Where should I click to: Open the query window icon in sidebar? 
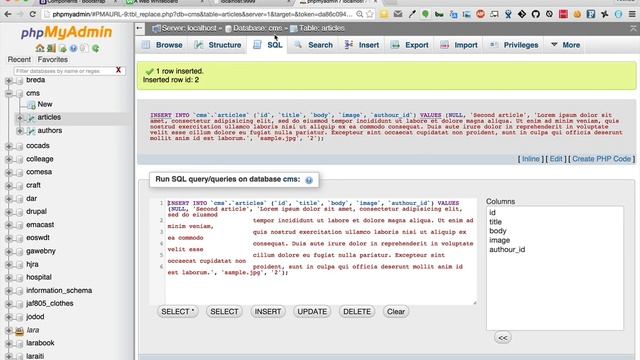(x=62, y=48)
